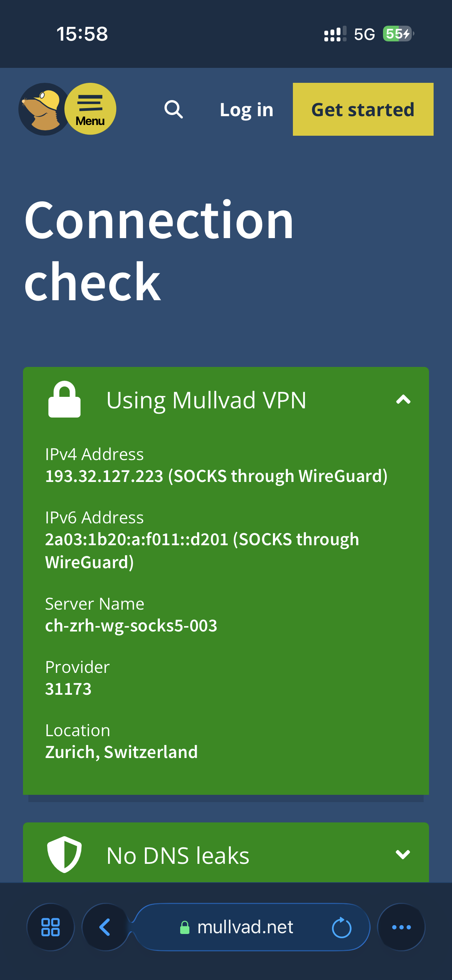This screenshot has height=980, width=452.
Task: Click the Location label
Action: click(78, 730)
